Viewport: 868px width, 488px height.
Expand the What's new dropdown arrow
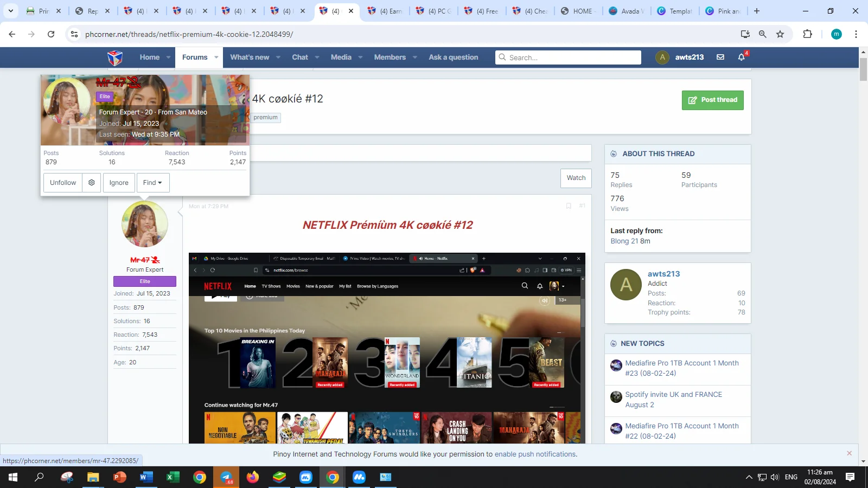[278, 57]
